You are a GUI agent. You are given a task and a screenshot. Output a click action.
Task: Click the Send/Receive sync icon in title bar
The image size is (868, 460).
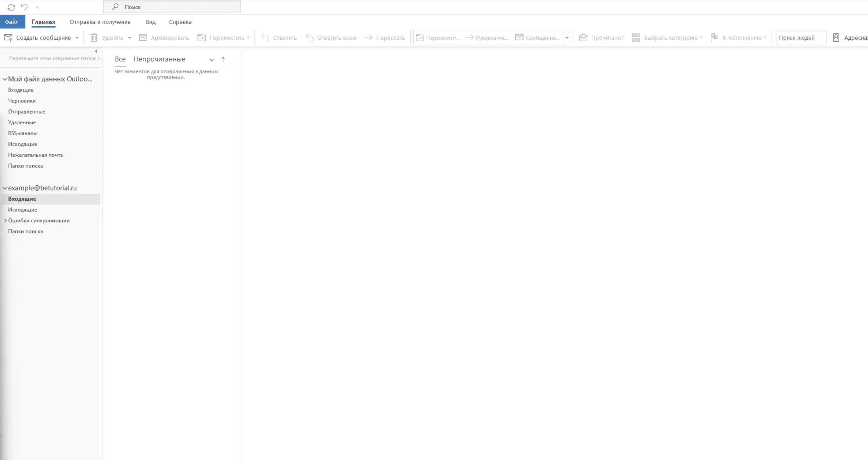[11, 7]
